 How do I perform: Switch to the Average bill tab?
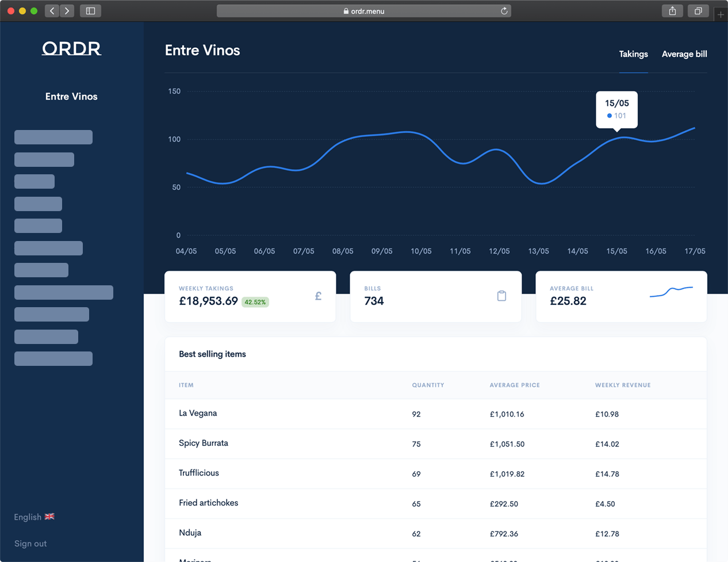coord(684,54)
